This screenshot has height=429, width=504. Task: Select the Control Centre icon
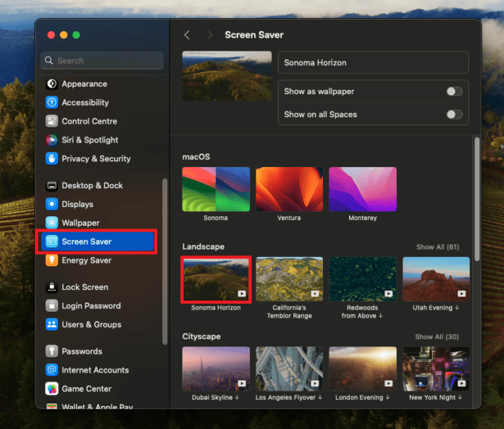(52, 122)
